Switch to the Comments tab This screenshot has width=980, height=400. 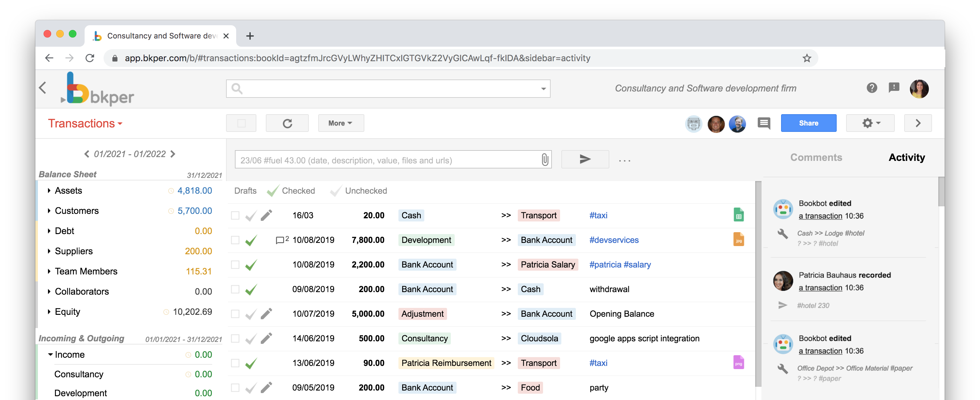[x=816, y=157]
